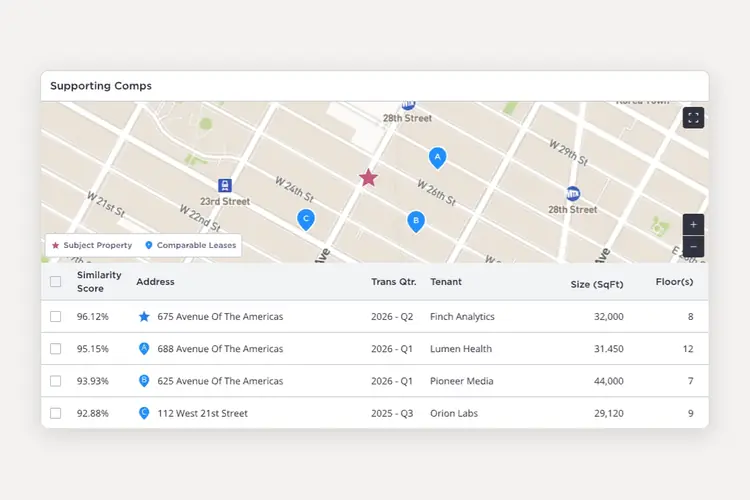This screenshot has height=500, width=750.
Task: Zoom out the map with minus button
Action: tap(693, 247)
